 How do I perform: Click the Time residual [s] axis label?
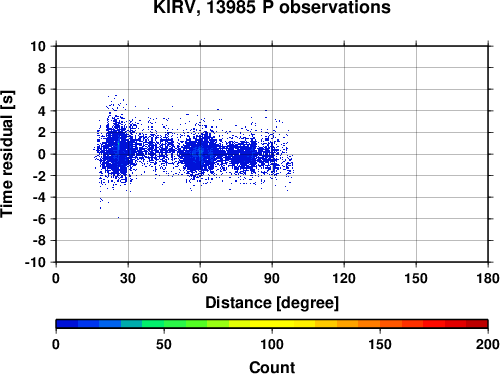(7, 154)
